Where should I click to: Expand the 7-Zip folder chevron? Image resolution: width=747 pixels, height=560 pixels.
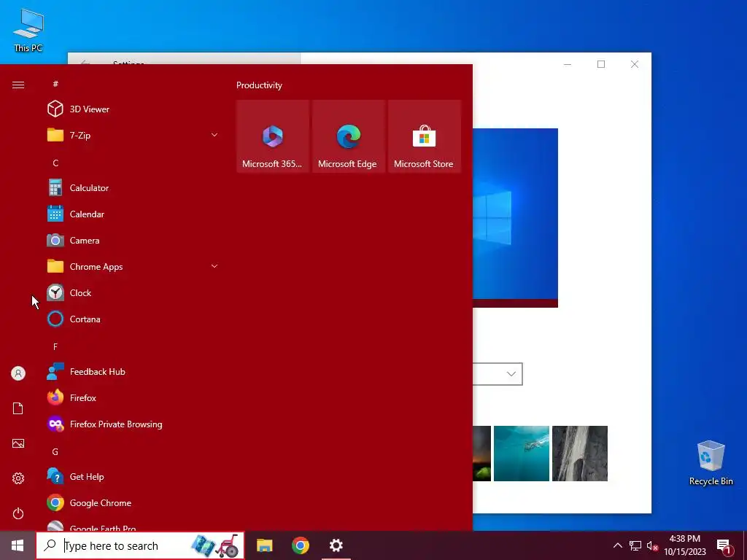coord(214,135)
